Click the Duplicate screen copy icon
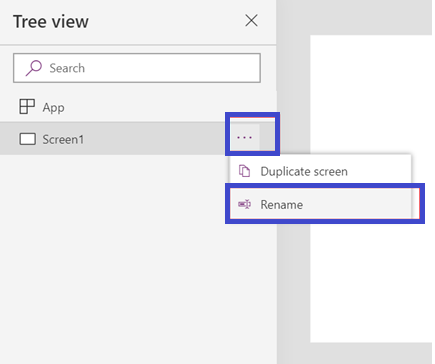 pos(244,171)
